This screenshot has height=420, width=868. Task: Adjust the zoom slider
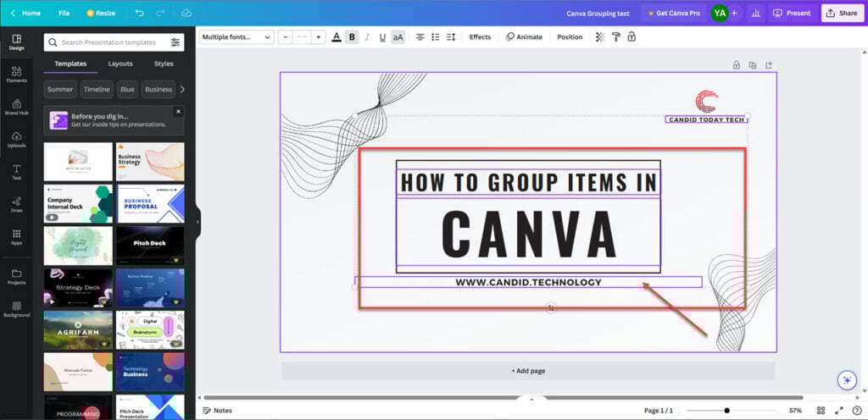click(726, 411)
